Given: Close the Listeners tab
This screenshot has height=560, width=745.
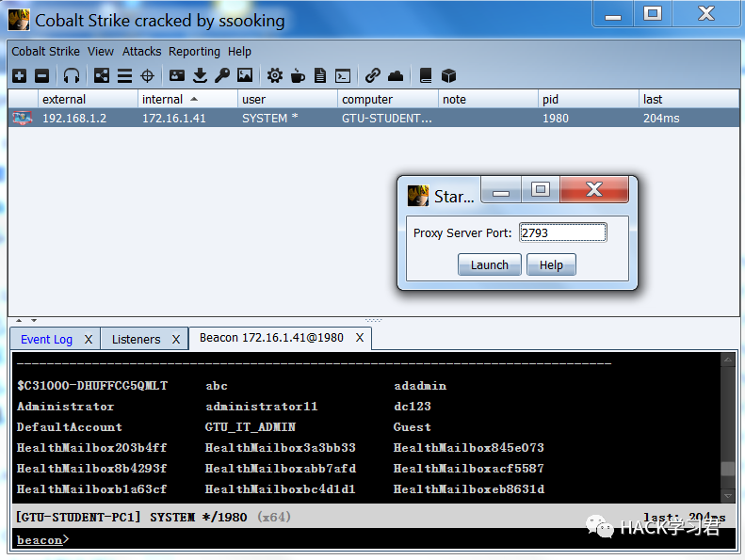Looking at the screenshot, I should [176, 339].
